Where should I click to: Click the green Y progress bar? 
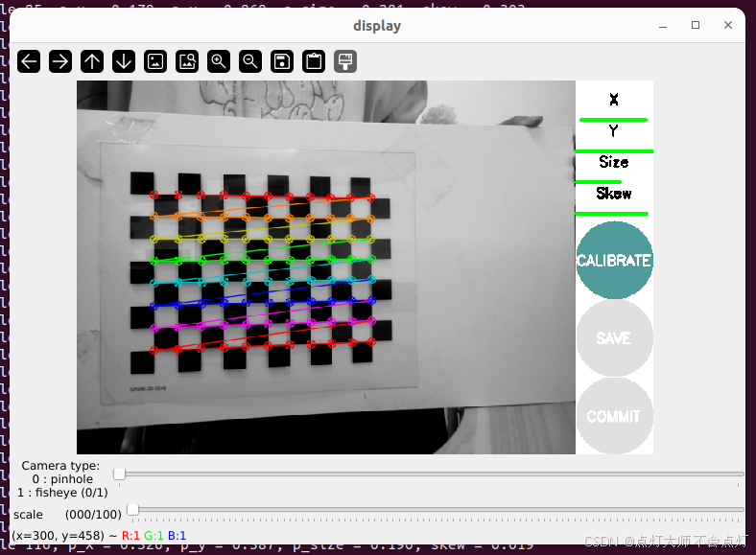point(614,151)
